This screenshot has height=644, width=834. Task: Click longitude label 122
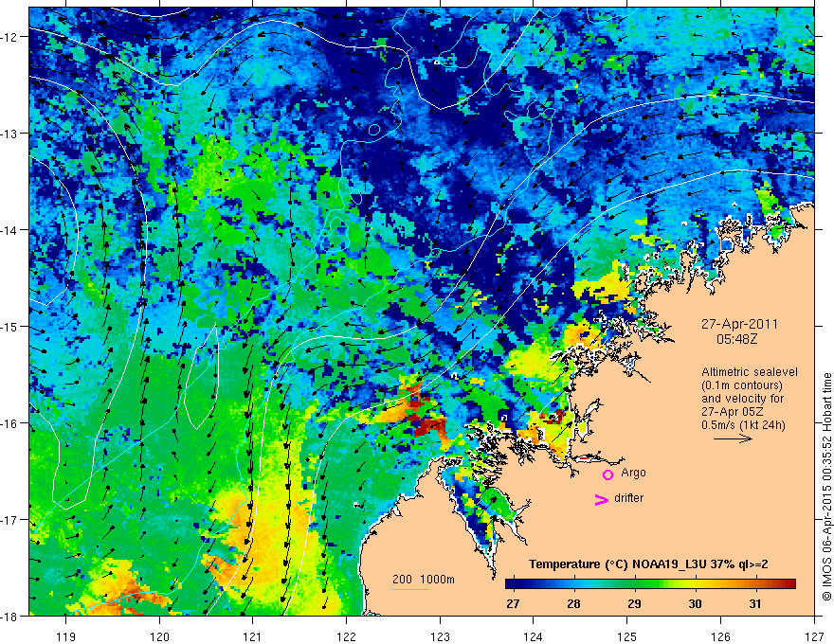click(x=346, y=636)
